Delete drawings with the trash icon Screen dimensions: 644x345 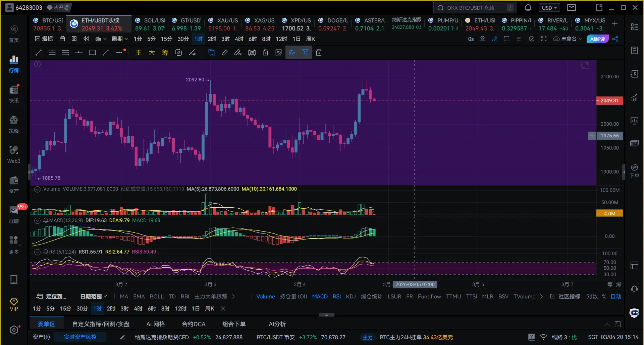pyautogui.click(x=319, y=53)
